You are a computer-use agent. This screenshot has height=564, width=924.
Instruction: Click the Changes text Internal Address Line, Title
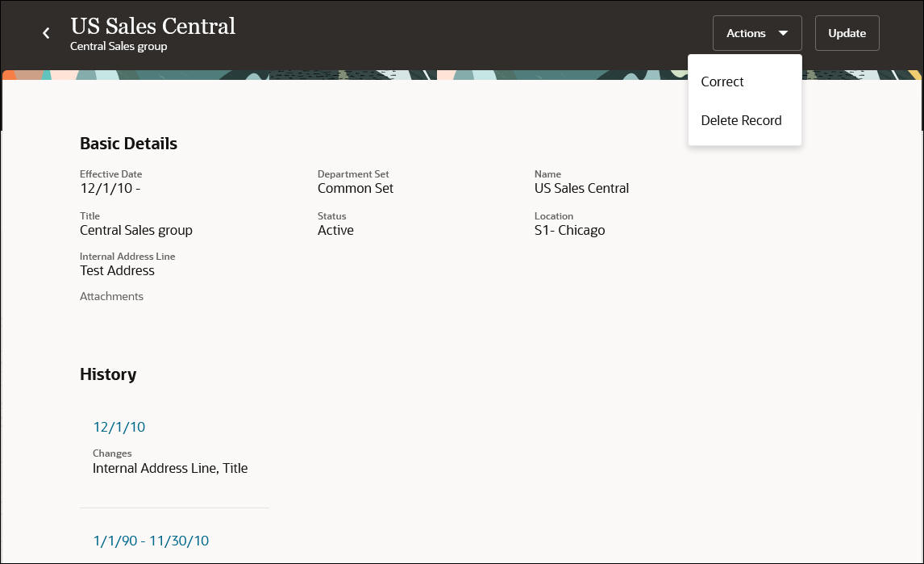coord(170,468)
